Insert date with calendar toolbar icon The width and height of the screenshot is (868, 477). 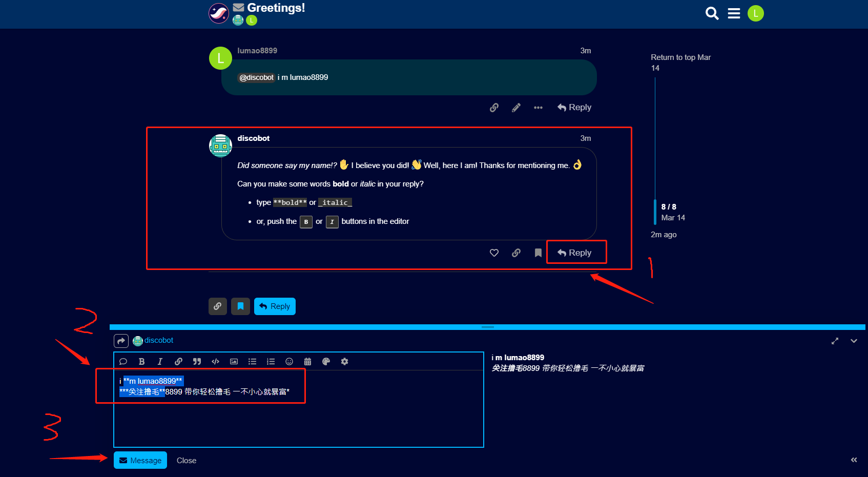(x=307, y=361)
